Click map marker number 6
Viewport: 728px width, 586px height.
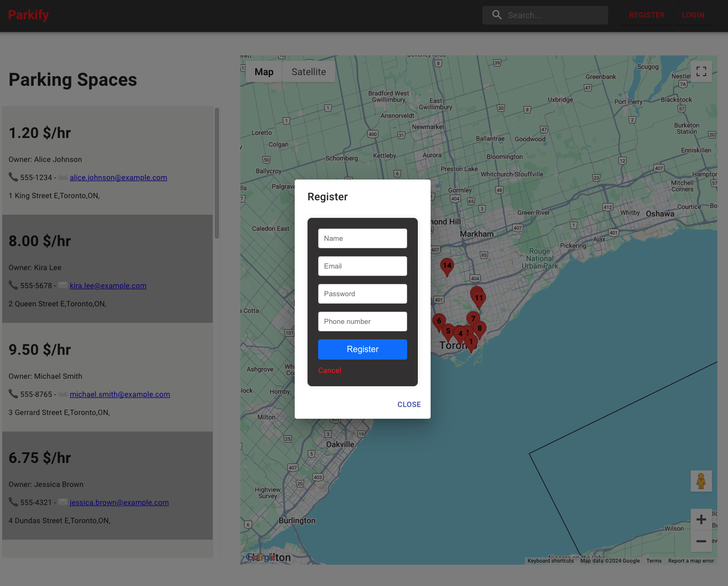click(x=439, y=321)
